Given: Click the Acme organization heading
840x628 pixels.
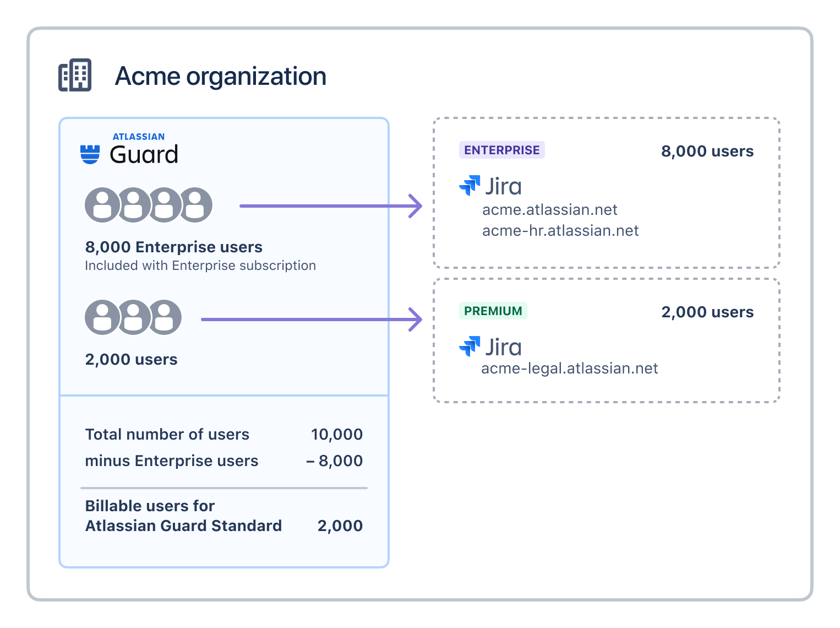Looking at the screenshot, I should [221, 76].
